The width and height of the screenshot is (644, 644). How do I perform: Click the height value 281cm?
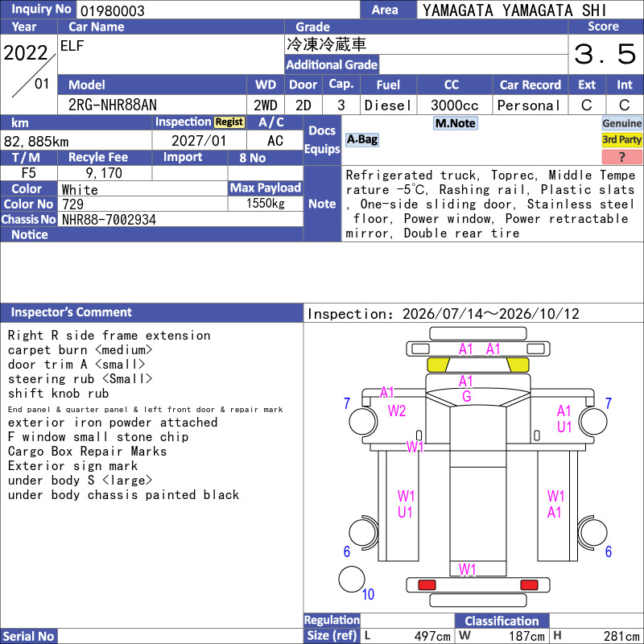621,636
